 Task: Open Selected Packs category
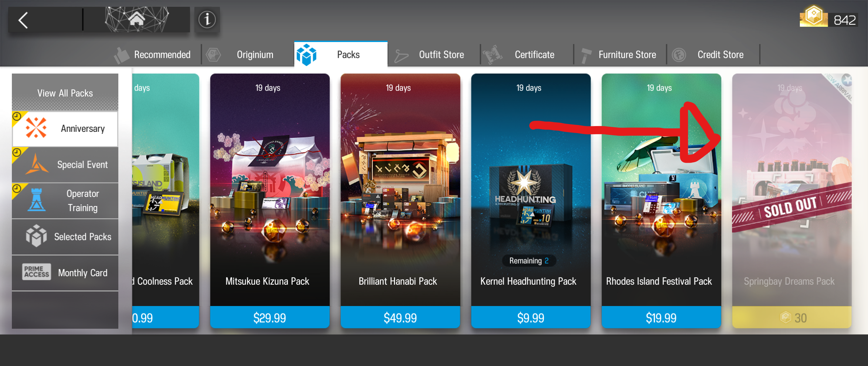(x=65, y=237)
